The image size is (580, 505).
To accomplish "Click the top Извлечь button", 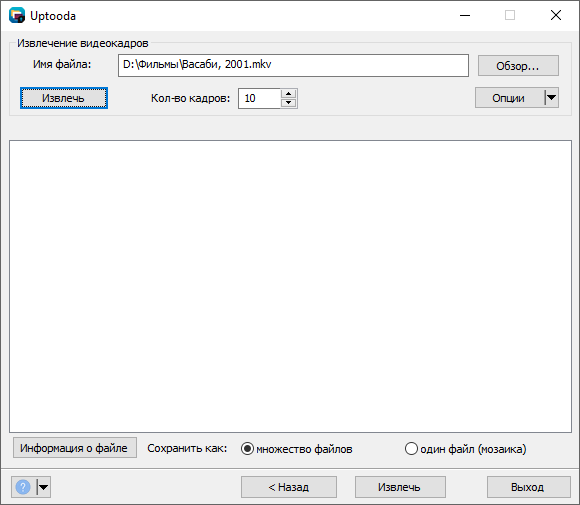I will click(64, 98).
